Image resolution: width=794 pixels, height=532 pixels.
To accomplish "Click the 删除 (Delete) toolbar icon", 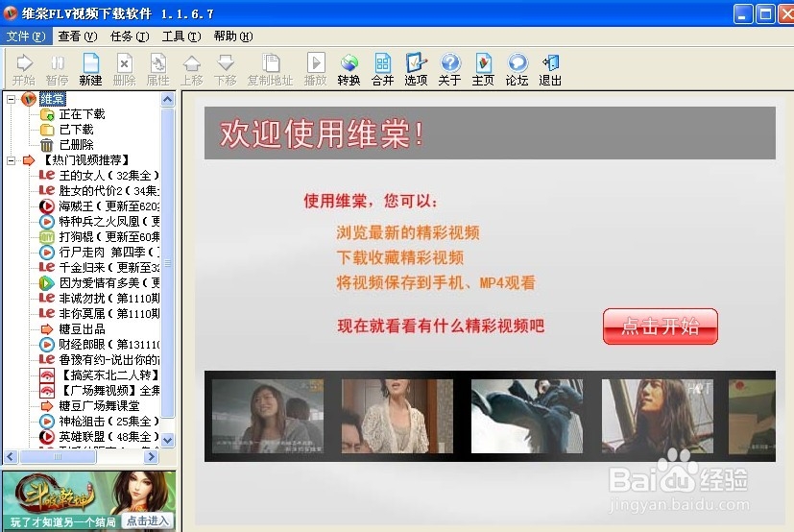I will [x=124, y=70].
